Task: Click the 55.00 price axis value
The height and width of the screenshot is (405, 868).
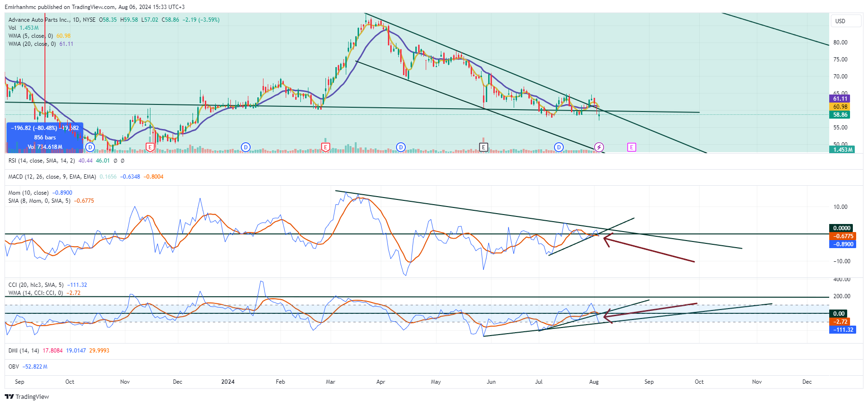Action: coord(840,128)
